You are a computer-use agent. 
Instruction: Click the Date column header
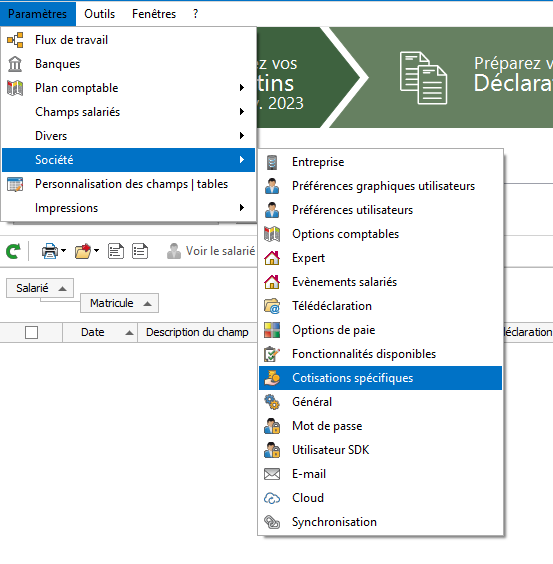coord(100,332)
